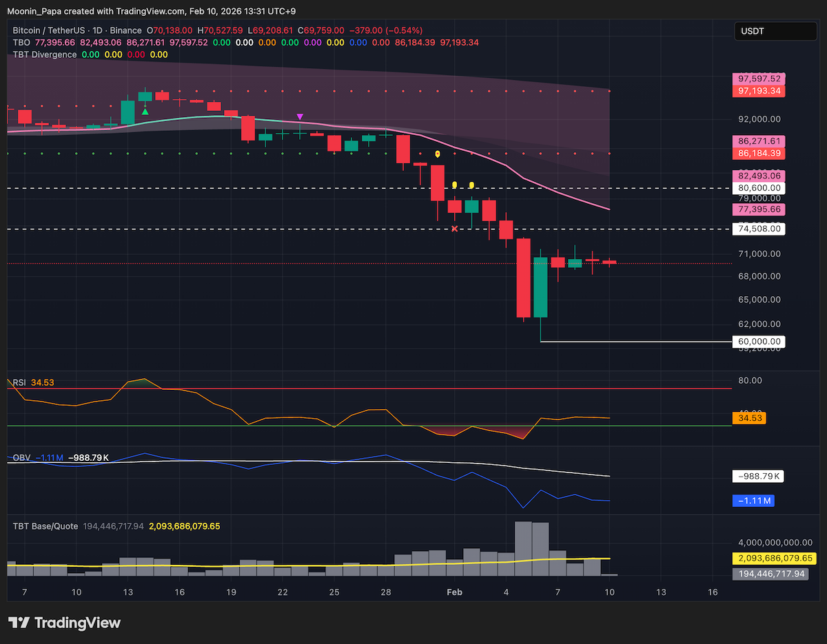
Task: Click the 74,508.00 dashed line price label
Action: [760, 229]
